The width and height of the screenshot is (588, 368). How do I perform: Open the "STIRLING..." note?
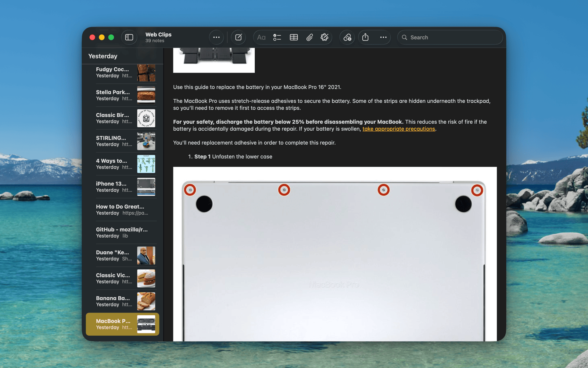122,141
